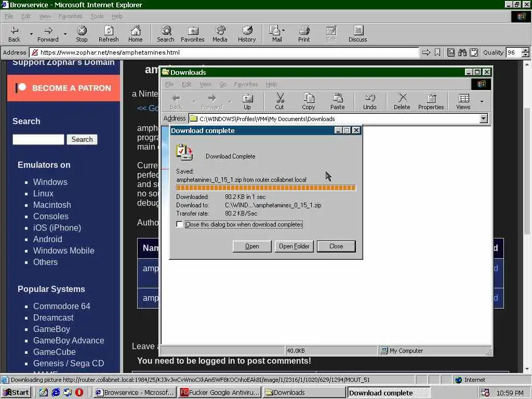Open the Discuss toolbar button
Image resolution: width=532 pixels, height=399 pixels.
357,34
